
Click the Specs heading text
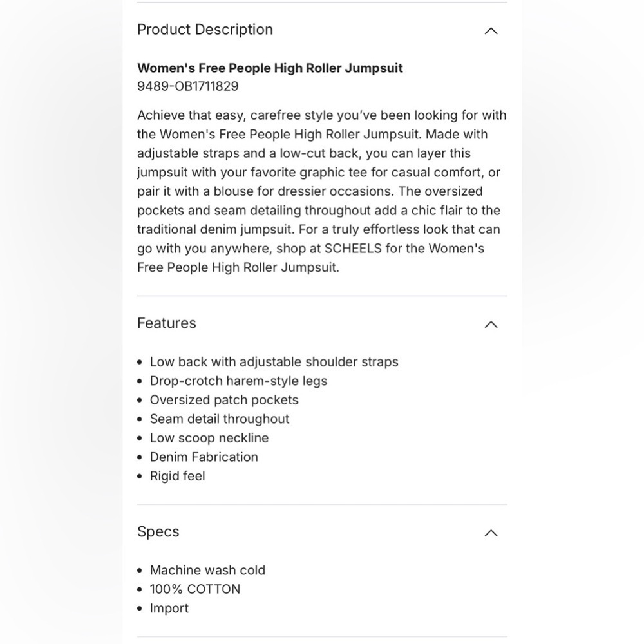point(158,532)
